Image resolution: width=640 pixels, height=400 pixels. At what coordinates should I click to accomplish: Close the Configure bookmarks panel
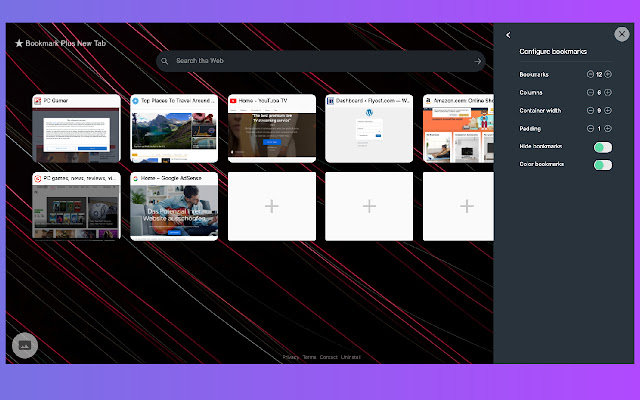coord(621,33)
